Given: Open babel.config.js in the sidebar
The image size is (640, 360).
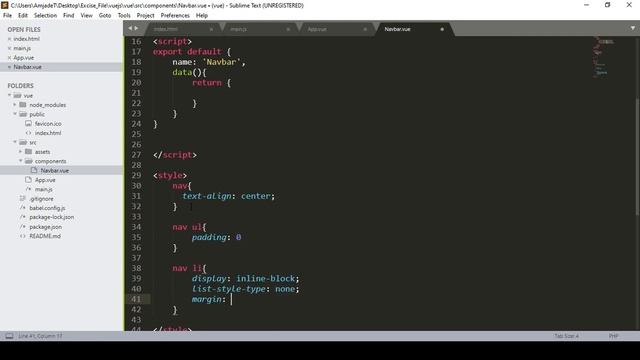Looking at the screenshot, I should 47,208.
